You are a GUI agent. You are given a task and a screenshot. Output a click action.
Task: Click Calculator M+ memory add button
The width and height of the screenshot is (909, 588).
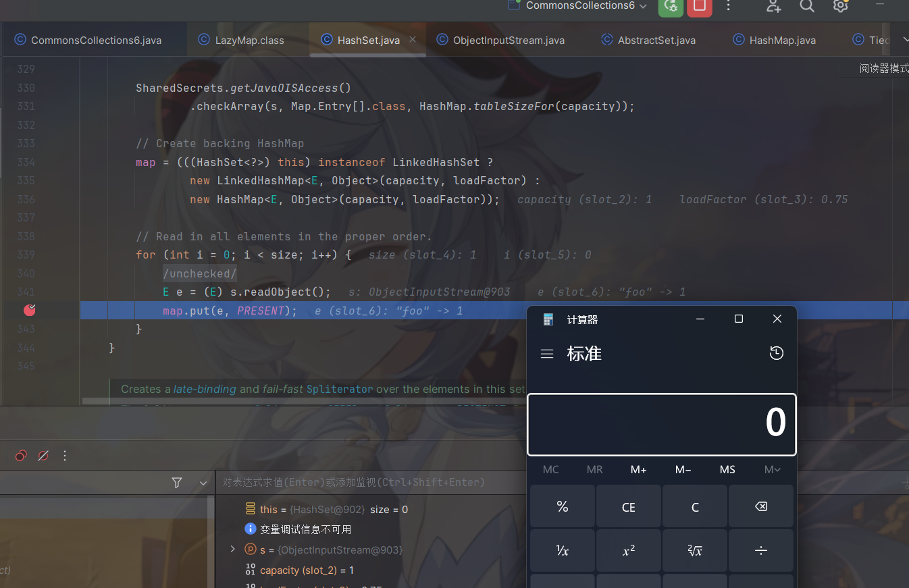tap(639, 469)
